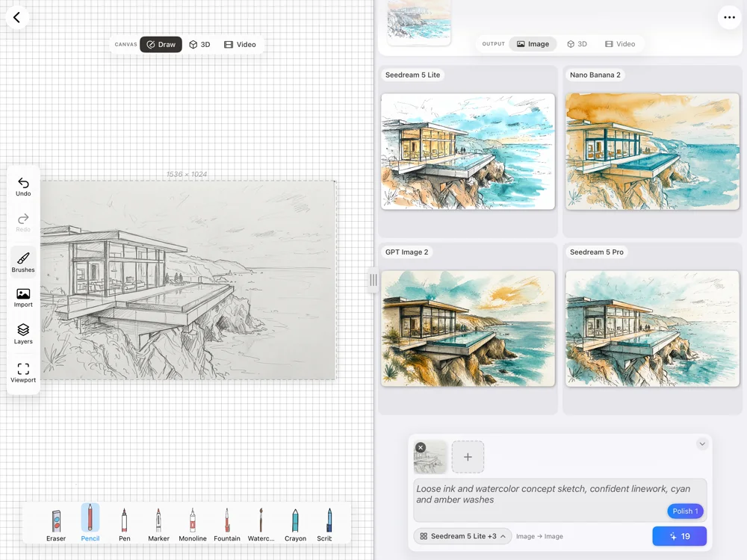The height and width of the screenshot is (560, 747).
Task: Select Video output tab
Action: (x=620, y=44)
